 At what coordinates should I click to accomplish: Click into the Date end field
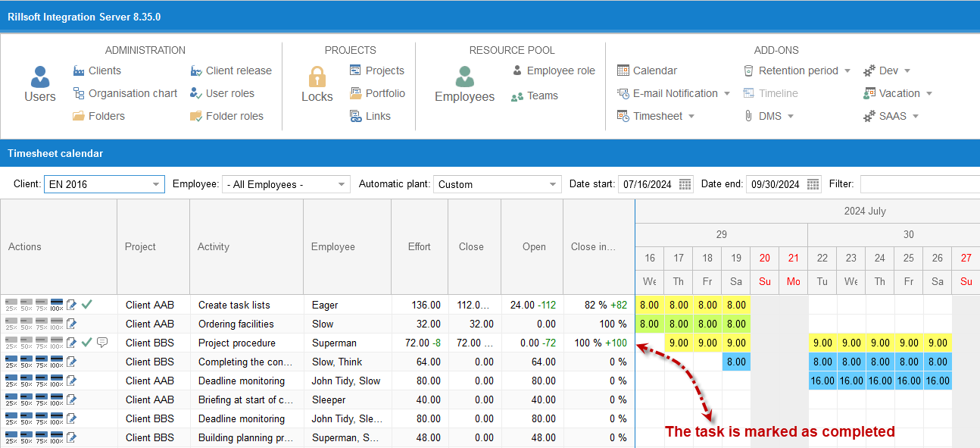[775, 184]
